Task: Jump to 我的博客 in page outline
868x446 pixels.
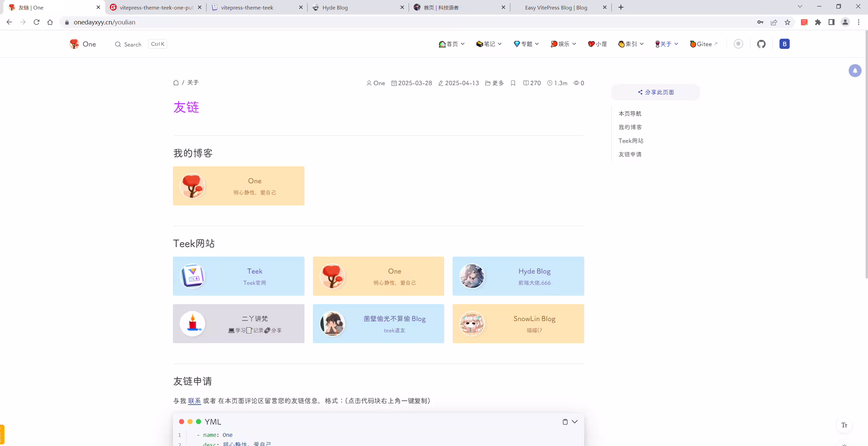Action: tap(630, 127)
